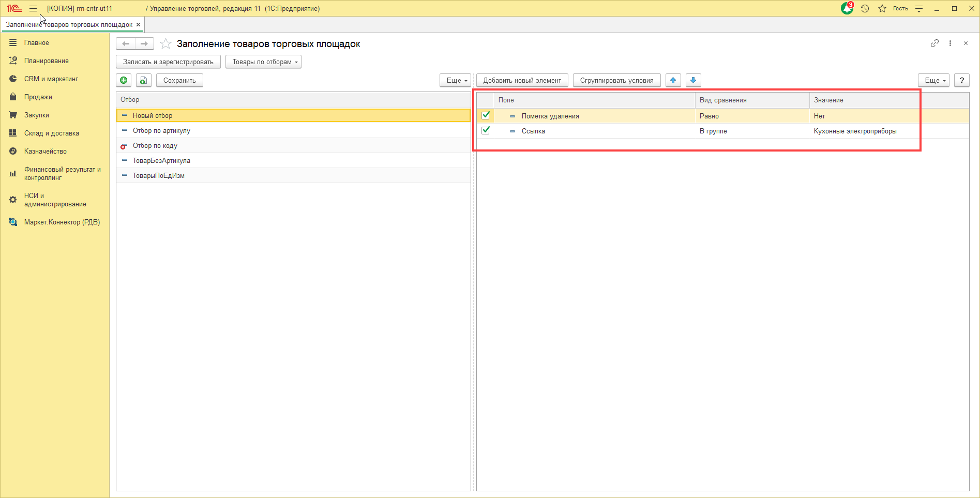Click the green add filter icon
Viewport: 980px width, 498px height.
(x=124, y=80)
